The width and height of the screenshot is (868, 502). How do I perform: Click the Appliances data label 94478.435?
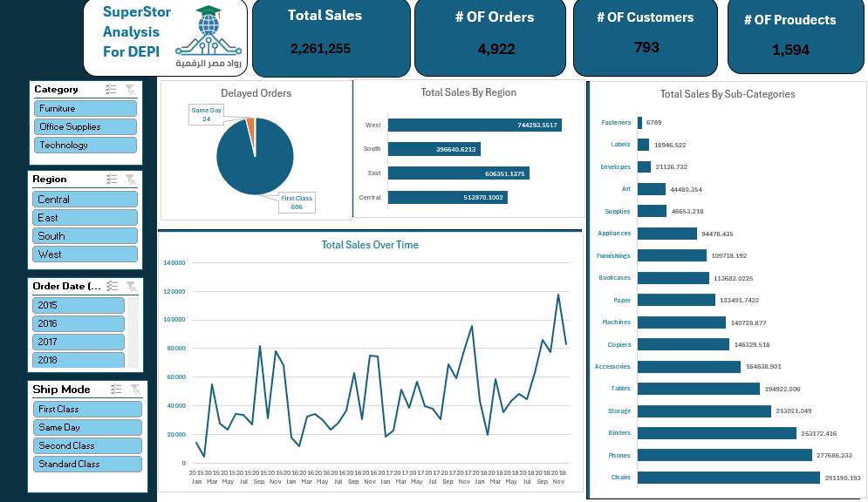(x=717, y=234)
